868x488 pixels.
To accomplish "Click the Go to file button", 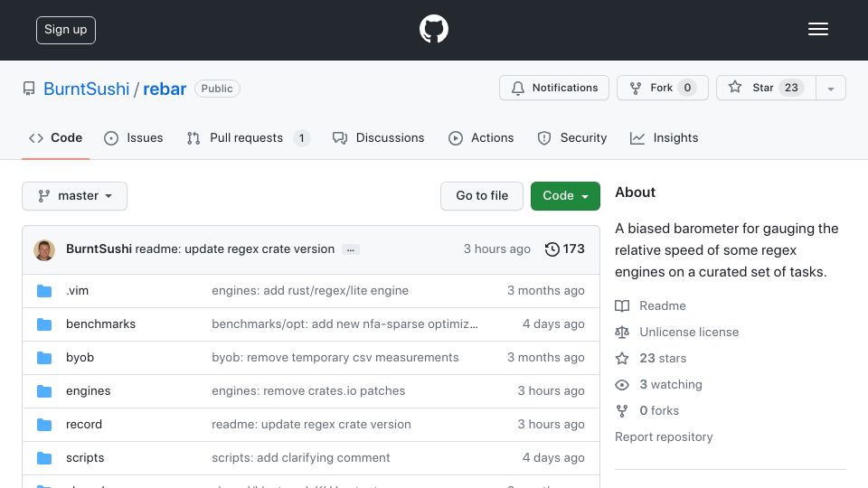I will pos(482,196).
